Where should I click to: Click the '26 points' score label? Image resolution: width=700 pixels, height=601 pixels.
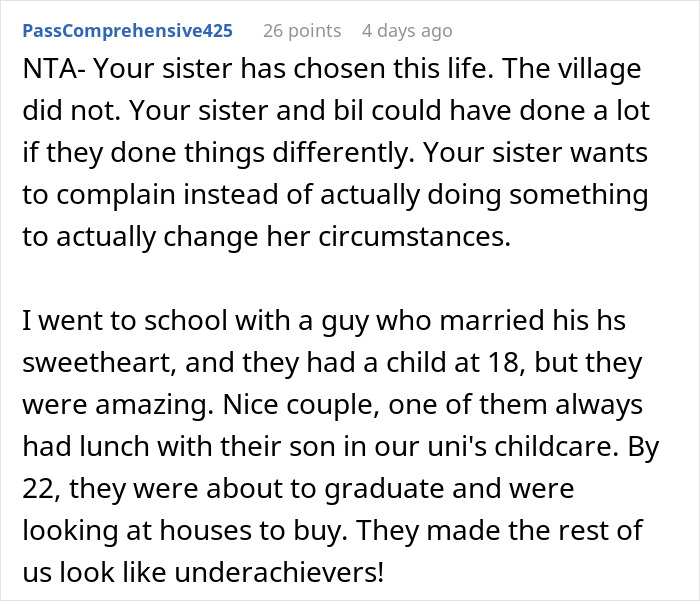point(301,31)
